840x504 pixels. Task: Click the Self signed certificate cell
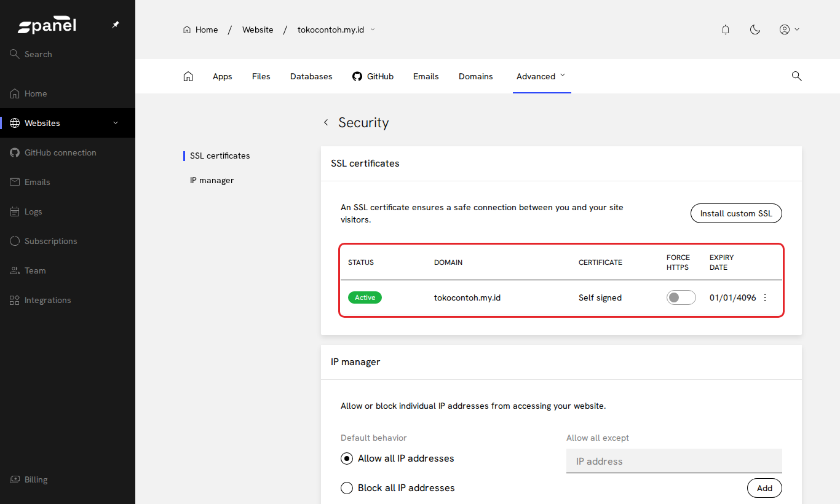coord(600,297)
